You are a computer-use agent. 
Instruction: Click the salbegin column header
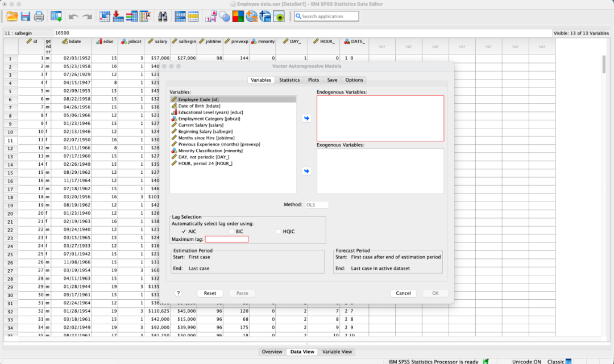click(x=184, y=46)
